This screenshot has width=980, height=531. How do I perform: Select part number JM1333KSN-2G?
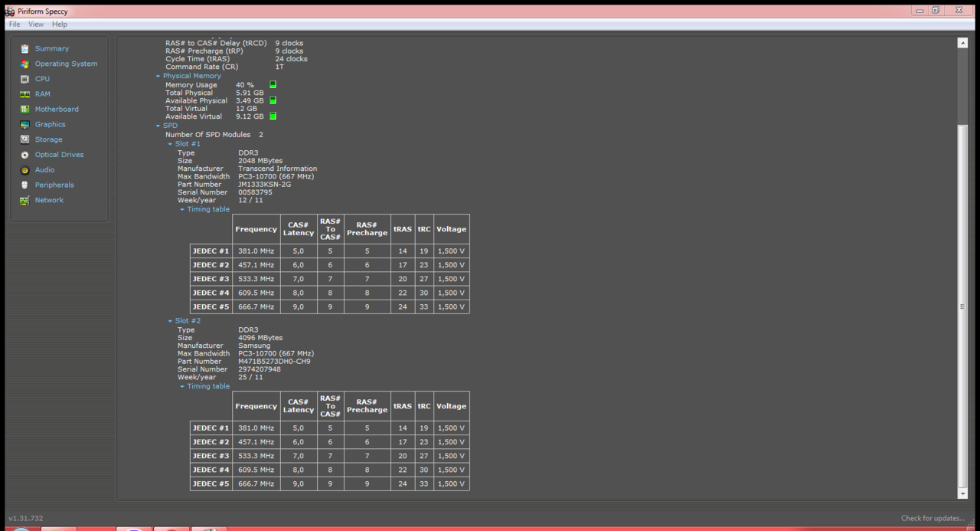coord(265,184)
